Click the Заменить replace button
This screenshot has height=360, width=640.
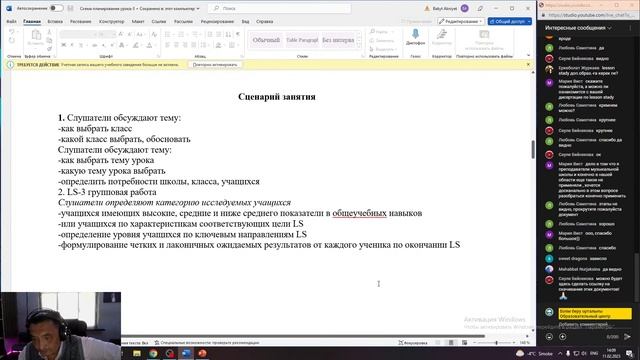tap(382, 40)
